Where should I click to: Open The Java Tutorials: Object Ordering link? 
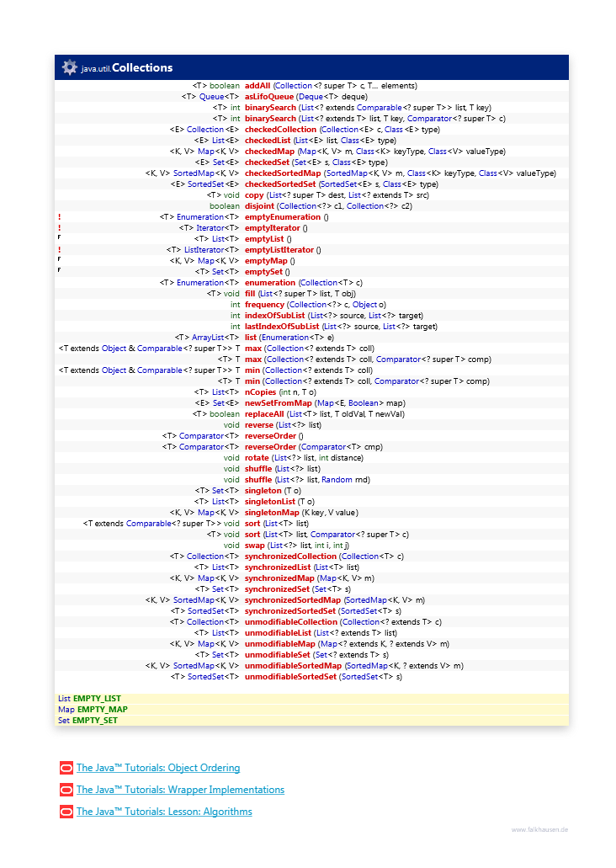coord(158,768)
